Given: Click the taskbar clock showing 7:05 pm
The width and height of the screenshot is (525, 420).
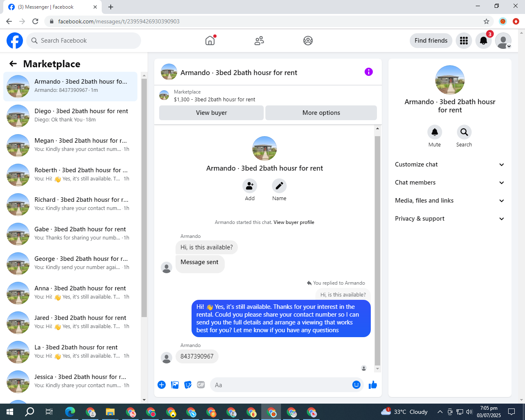Looking at the screenshot, I should [489, 412].
